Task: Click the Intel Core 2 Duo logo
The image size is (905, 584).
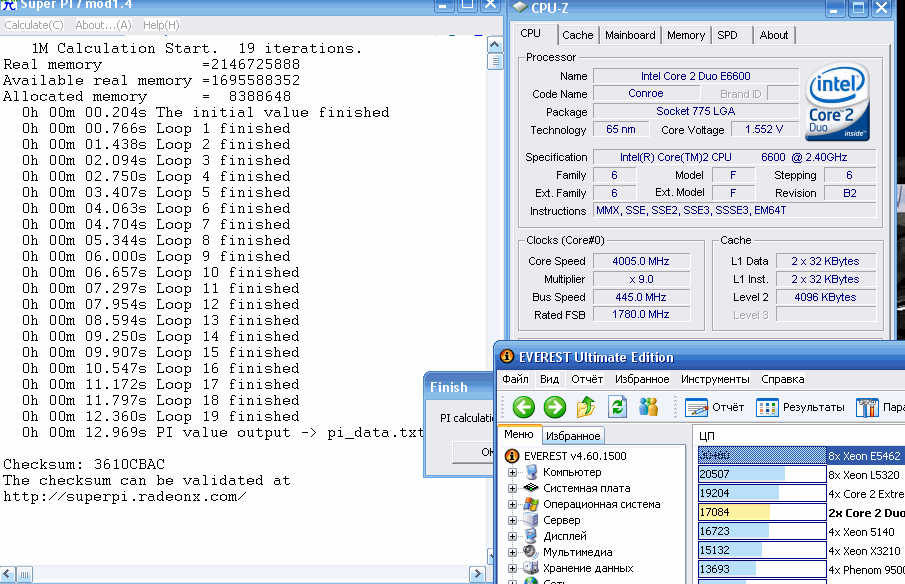Action: click(838, 103)
